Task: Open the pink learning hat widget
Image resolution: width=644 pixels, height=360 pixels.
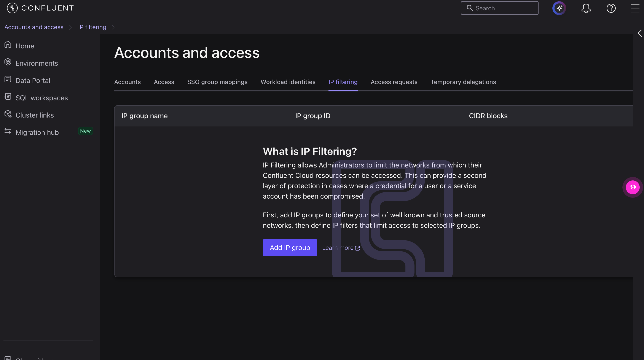Action: 633,187
